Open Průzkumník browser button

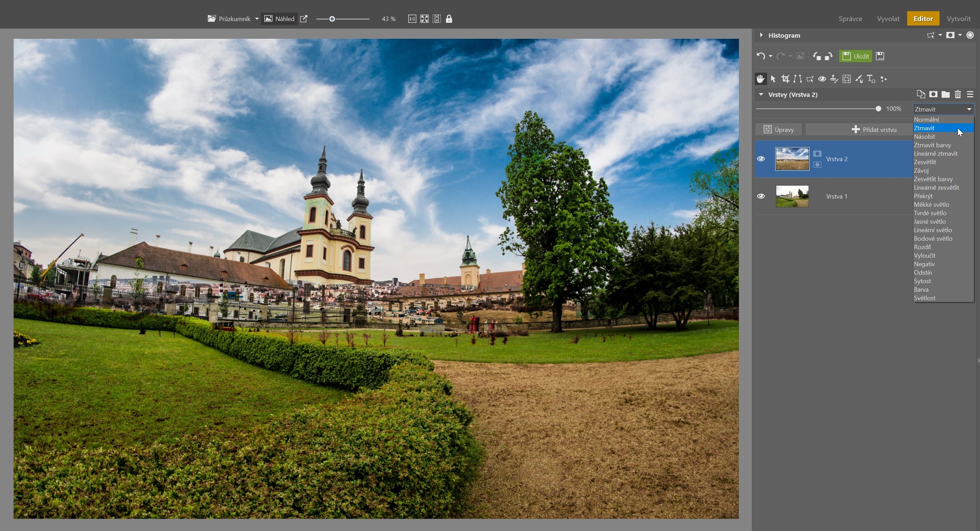click(x=229, y=19)
